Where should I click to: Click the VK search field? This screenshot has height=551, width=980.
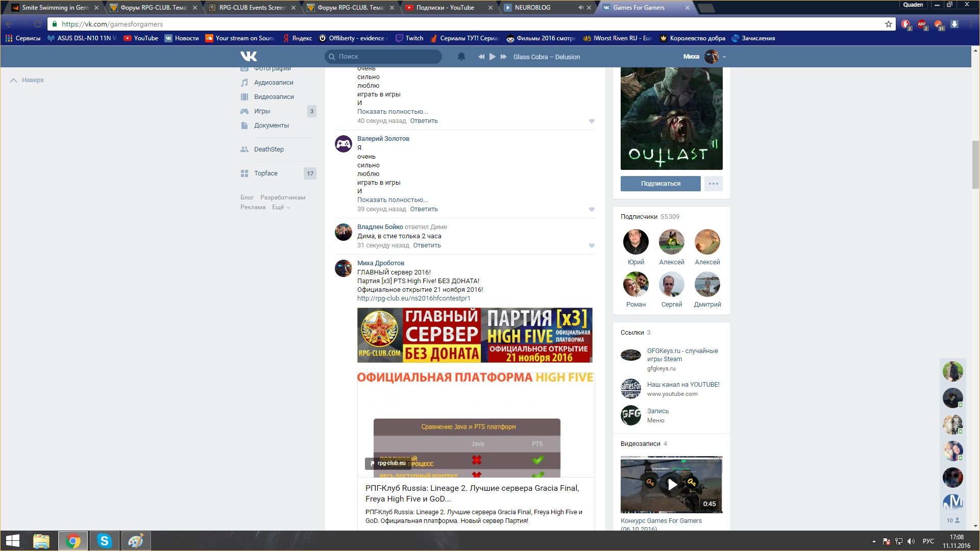pos(383,57)
